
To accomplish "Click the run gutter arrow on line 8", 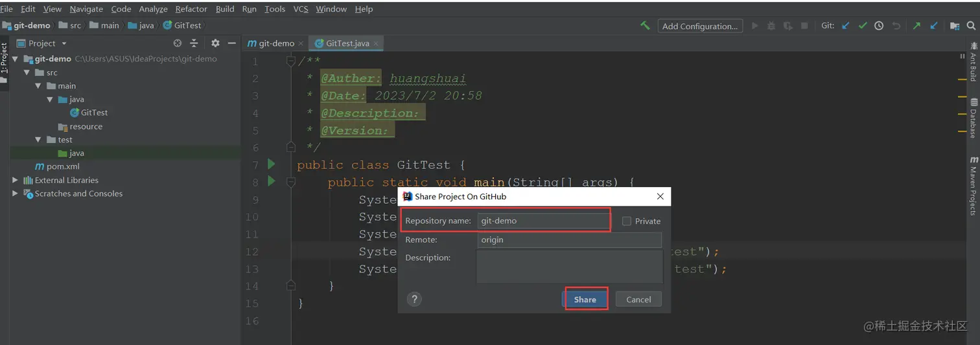I will pos(272,181).
